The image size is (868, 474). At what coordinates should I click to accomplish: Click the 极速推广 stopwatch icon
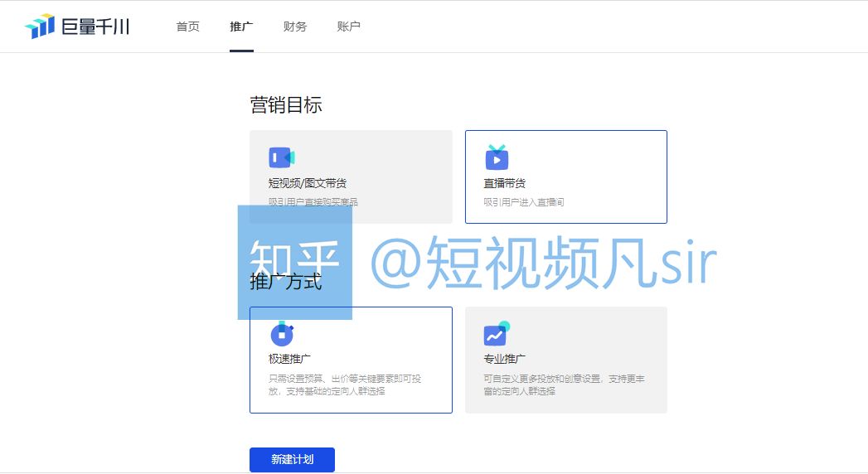(x=282, y=333)
